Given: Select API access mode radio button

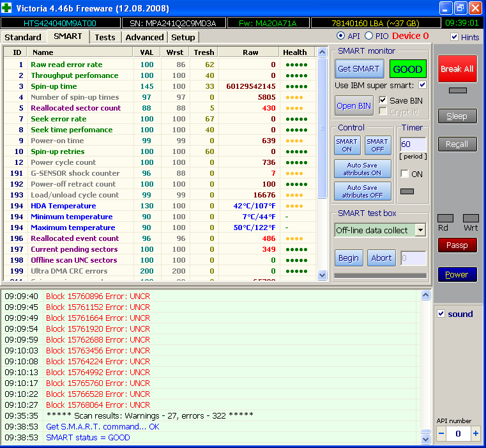Looking at the screenshot, I should pyautogui.click(x=340, y=36).
